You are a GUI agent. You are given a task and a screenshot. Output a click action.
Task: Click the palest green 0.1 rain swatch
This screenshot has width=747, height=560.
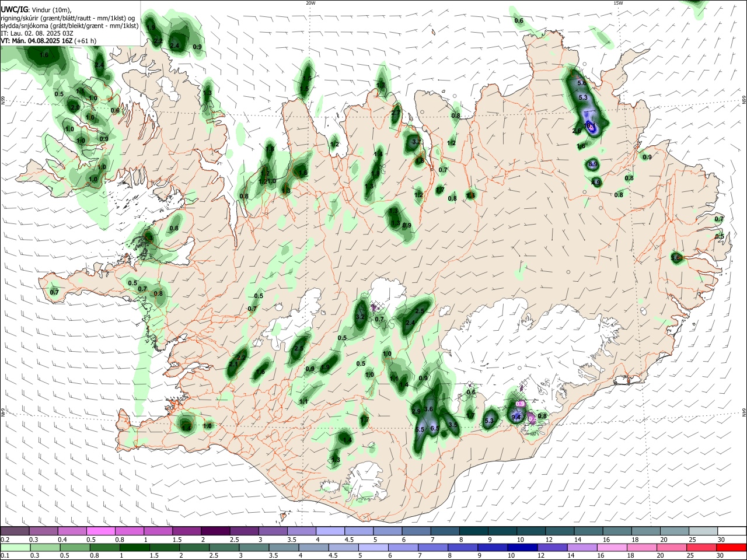click(x=16, y=547)
